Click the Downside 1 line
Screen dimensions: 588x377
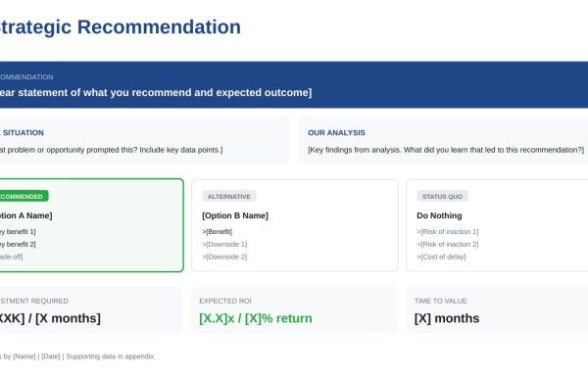coord(224,245)
